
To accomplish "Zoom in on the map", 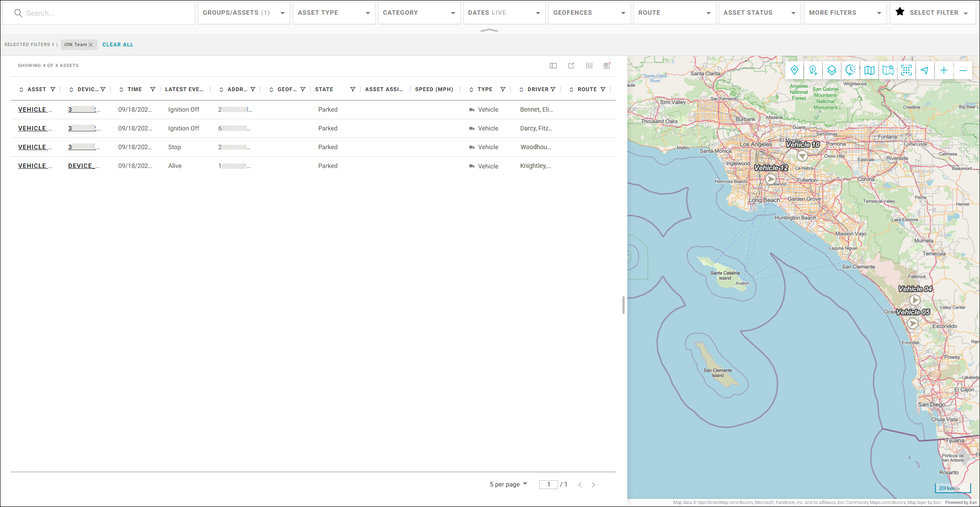I will pyautogui.click(x=943, y=71).
